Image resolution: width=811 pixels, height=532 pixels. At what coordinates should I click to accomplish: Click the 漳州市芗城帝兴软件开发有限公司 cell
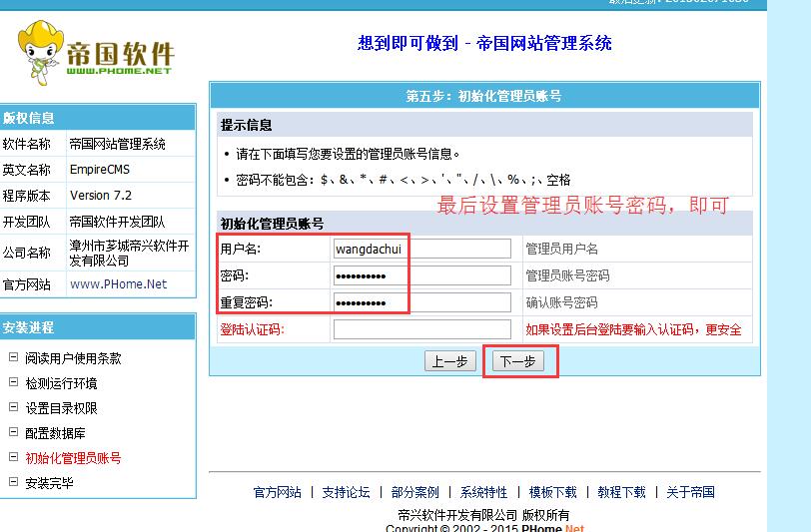[x=131, y=253]
